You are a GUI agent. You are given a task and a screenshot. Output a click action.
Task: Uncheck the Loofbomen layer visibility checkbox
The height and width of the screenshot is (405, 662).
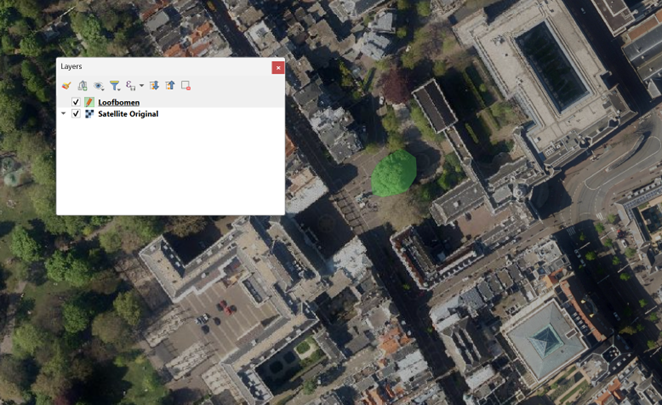click(x=76, y=102)
